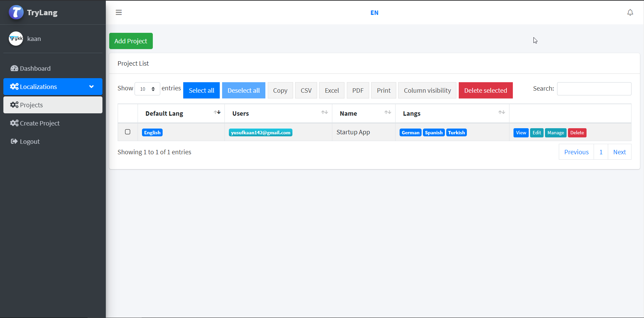This screenshot has height=318, width=644.
Task: Click the Delete selected button
Action: 485,90
